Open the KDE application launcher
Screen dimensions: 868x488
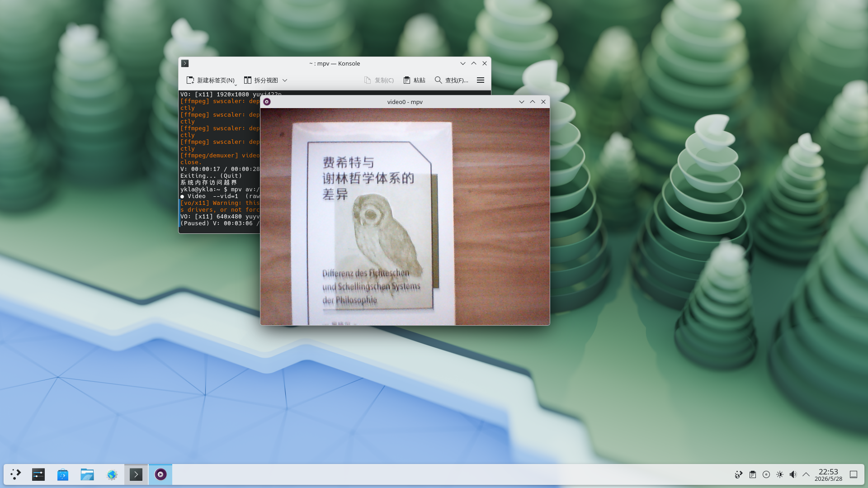15,474
